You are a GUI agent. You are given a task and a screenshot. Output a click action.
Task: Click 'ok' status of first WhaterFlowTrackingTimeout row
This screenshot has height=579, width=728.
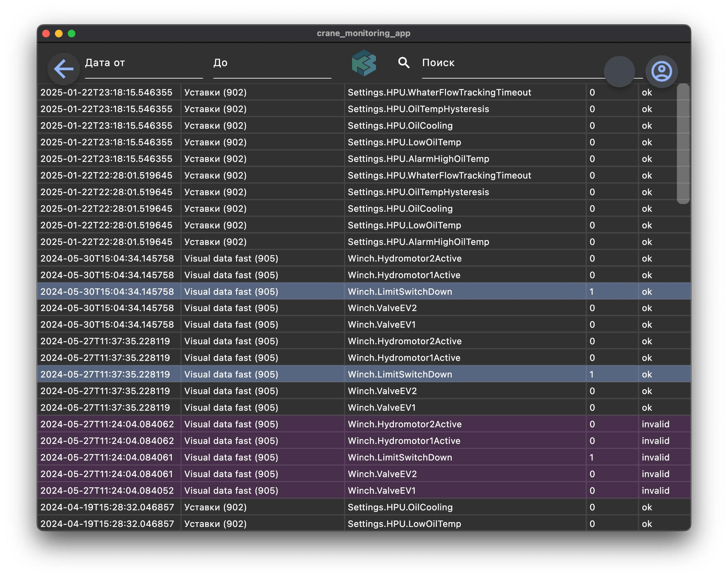coord(647,92)
